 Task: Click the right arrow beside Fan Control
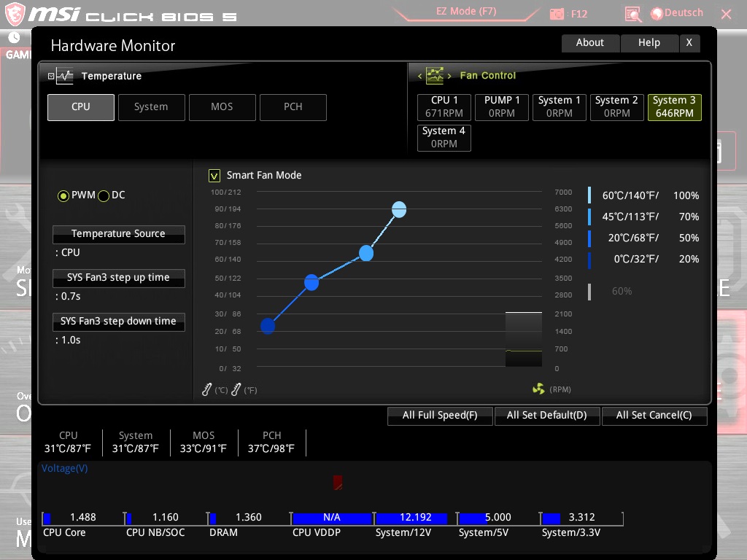449,76
